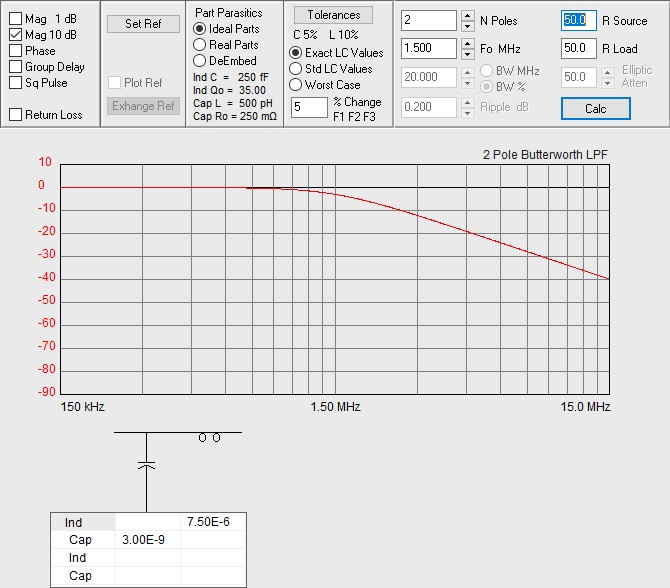Increment Fo MHz with up arrow
This screenshot has width=670, height=588.
pos(467,44)
